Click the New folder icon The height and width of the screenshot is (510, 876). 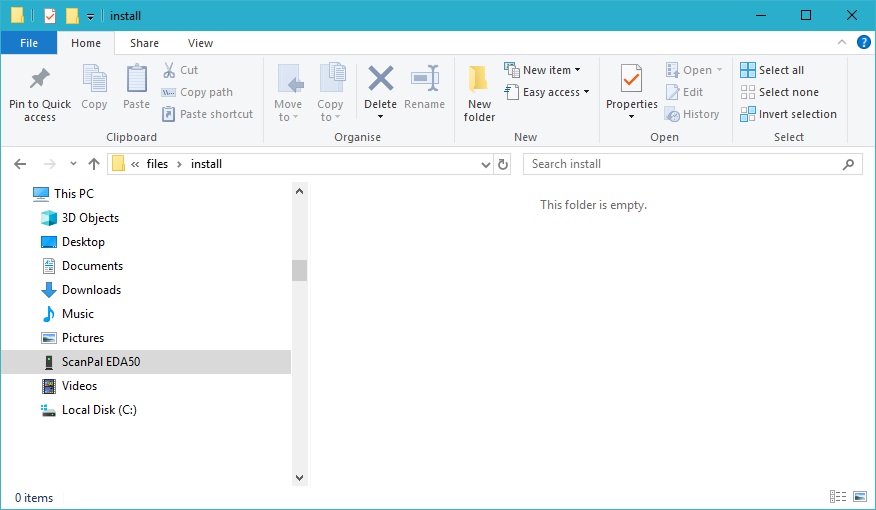tap(479, 80)
